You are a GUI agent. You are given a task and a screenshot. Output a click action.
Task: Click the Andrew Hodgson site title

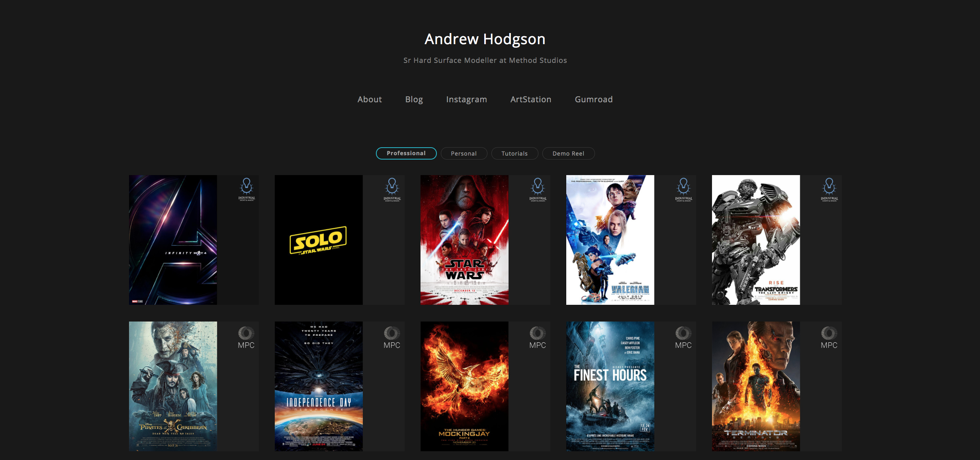[x=485, y=39]
